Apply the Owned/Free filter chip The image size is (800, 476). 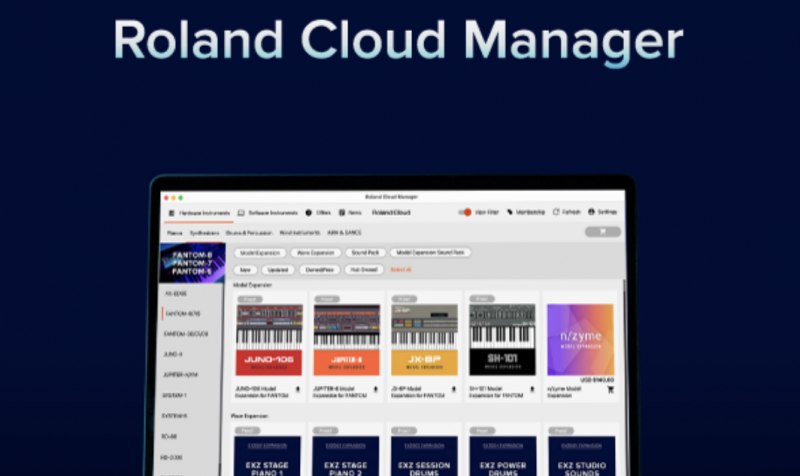tap(319, 269)
